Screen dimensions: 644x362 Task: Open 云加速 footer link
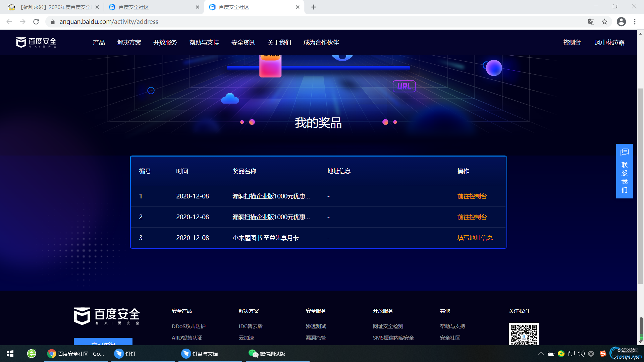[x=246, y=338]
